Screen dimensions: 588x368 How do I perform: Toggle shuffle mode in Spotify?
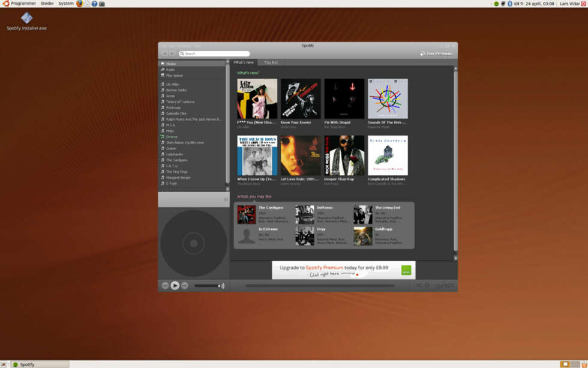419,286
